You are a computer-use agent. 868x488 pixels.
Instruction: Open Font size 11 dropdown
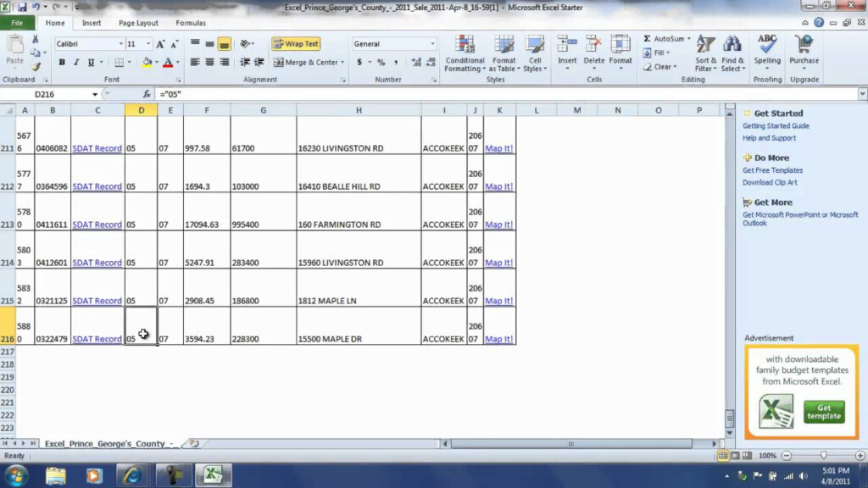[147, 44]
